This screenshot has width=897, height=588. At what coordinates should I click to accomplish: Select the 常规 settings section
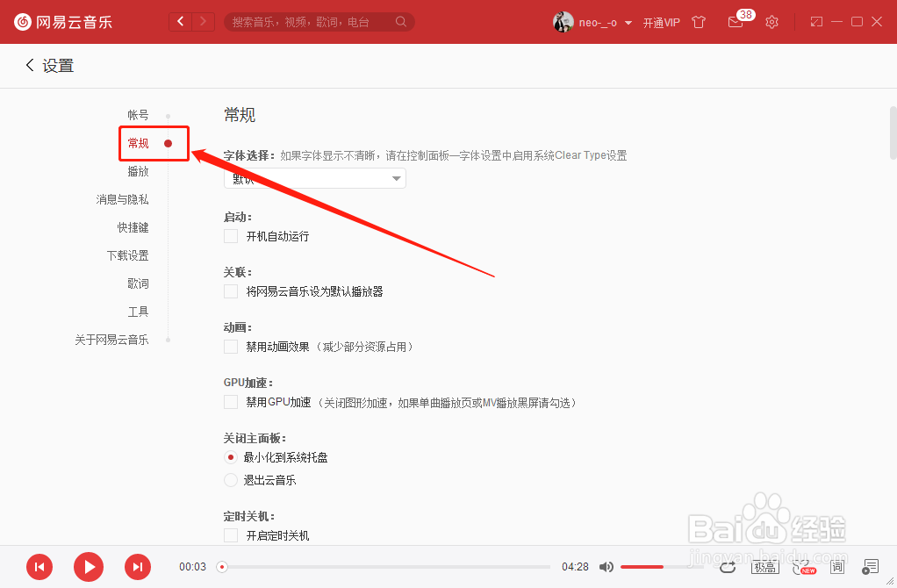[138, 143]
